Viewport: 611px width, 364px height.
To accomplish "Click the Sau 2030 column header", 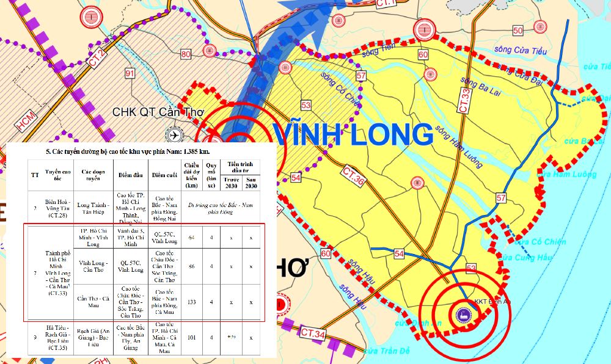I will click(x=251, y=183).
